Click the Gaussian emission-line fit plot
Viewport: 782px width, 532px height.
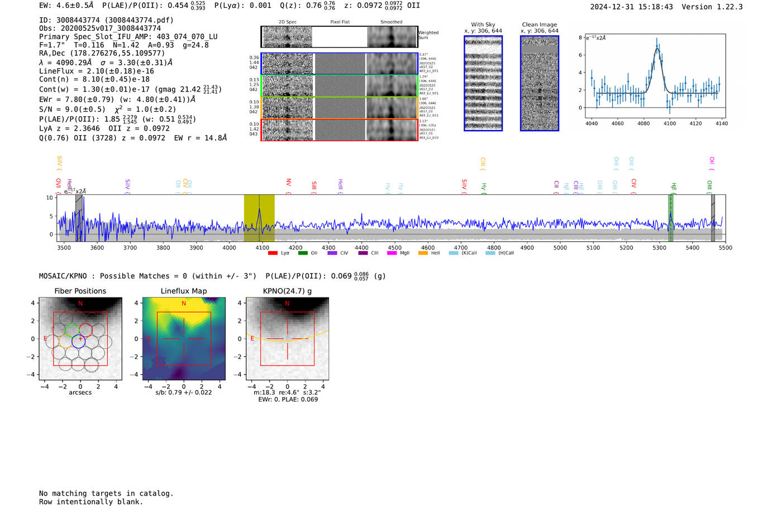[655, 76]
